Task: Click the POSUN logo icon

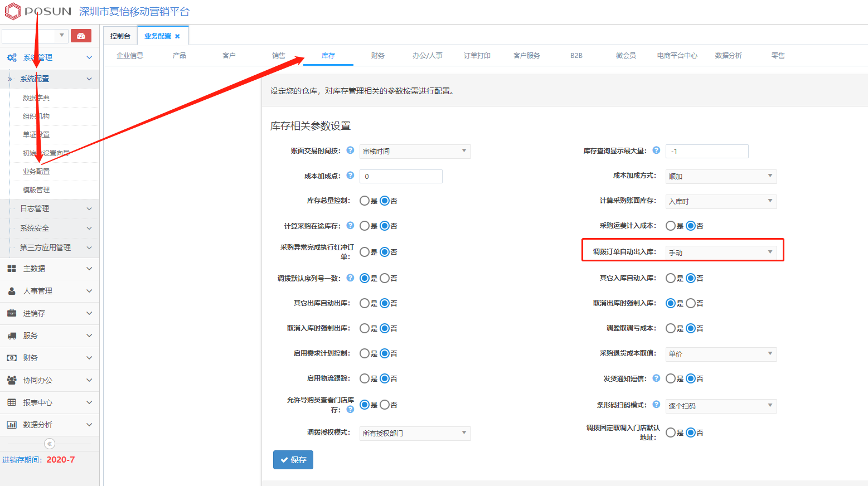Action: [x=13, y=11]
